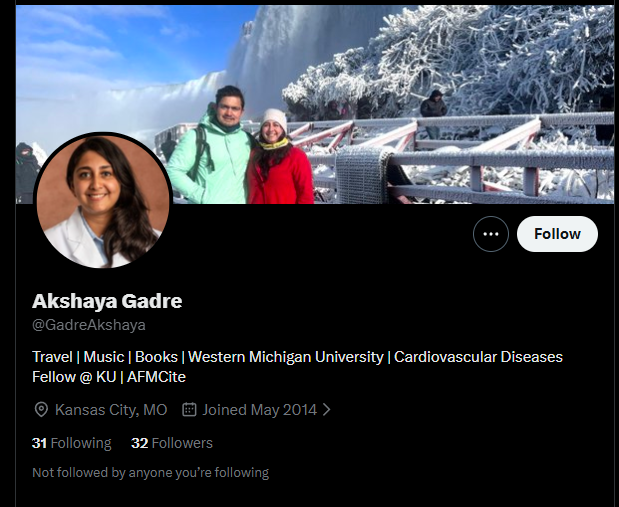The image size is (619, 507).
Task: Click the location pin icon
Action: pyautogui.click(x=41, y=410)
